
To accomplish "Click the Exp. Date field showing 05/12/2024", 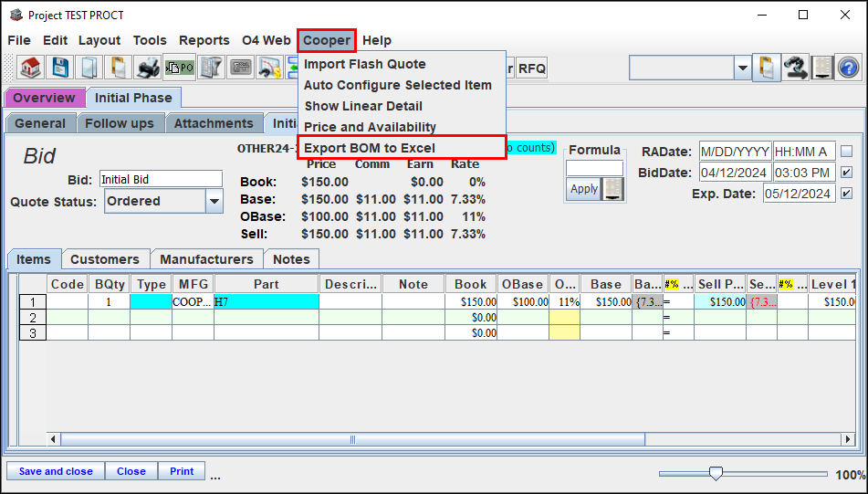I will click(800, 194).
